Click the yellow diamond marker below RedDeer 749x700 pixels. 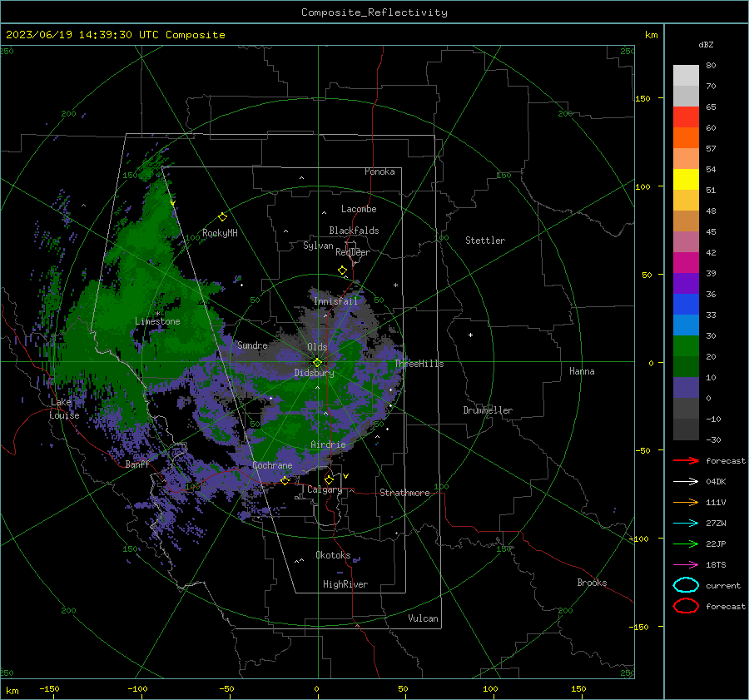pos(342,271)
